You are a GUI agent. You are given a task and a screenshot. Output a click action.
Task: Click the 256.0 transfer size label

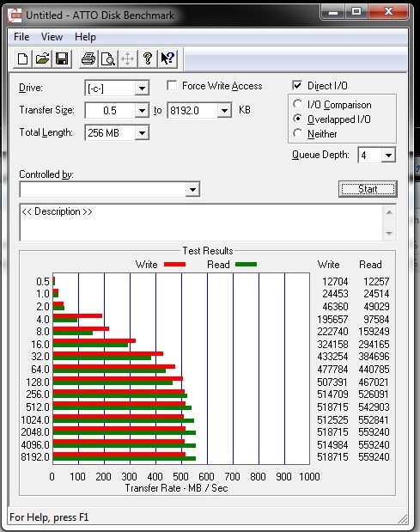(x=38, y=394)
